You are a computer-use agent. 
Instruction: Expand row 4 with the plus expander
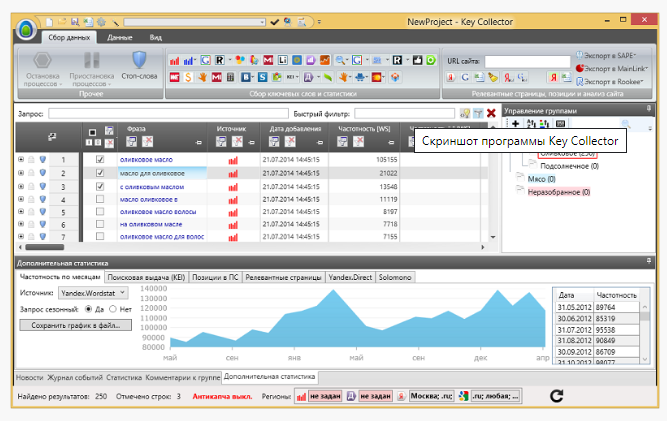21,199
